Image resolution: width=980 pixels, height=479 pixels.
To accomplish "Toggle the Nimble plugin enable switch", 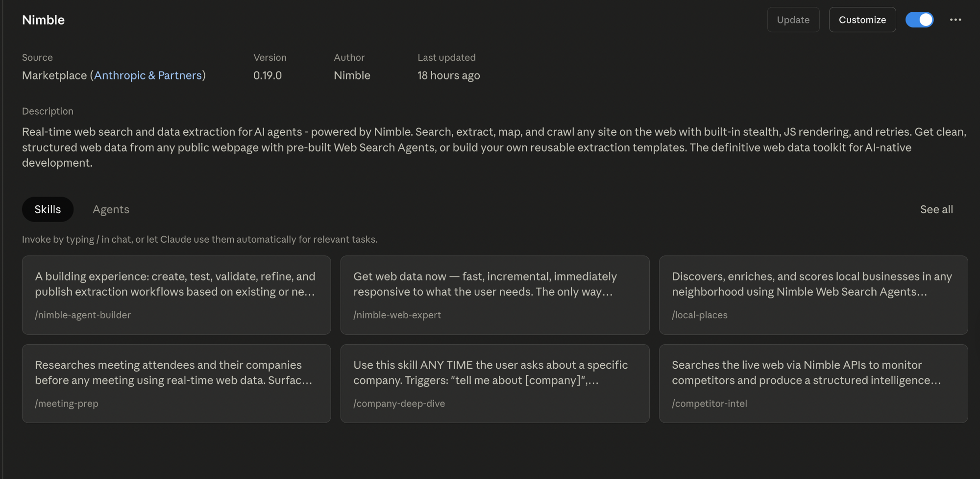I will (919, 20).
